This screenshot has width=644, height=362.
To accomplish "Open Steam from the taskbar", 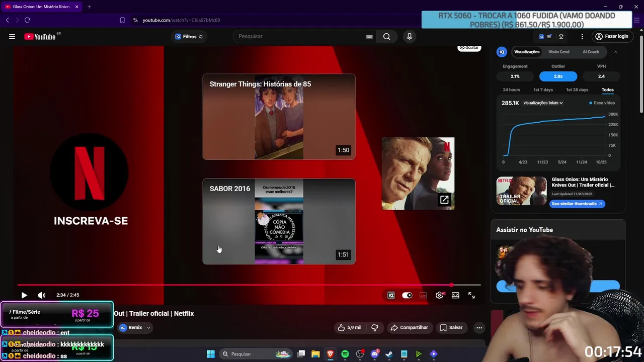I will (x=389, y=354).
